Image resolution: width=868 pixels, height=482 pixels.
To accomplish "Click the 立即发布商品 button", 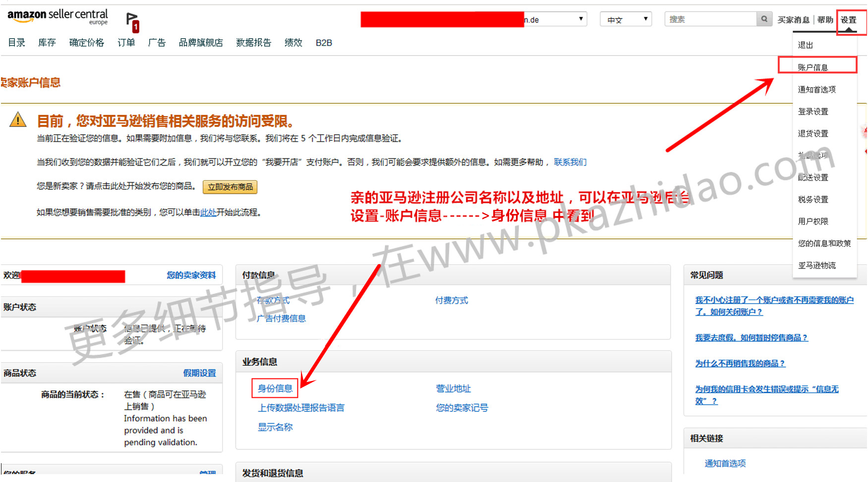I will click(230, 187).
